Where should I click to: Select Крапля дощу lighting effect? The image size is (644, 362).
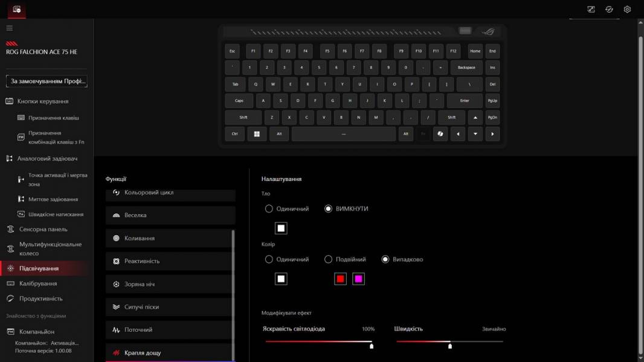(x=143, y=352)
